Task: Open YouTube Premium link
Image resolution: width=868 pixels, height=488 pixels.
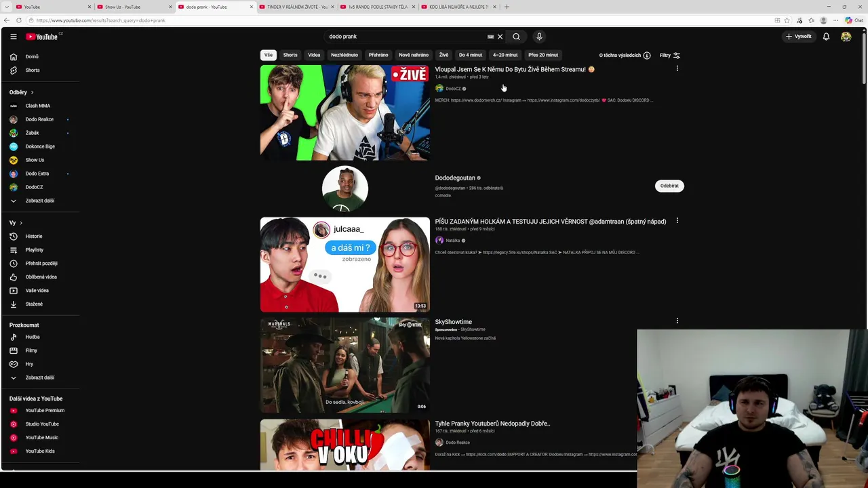Action: coord(45,411)
